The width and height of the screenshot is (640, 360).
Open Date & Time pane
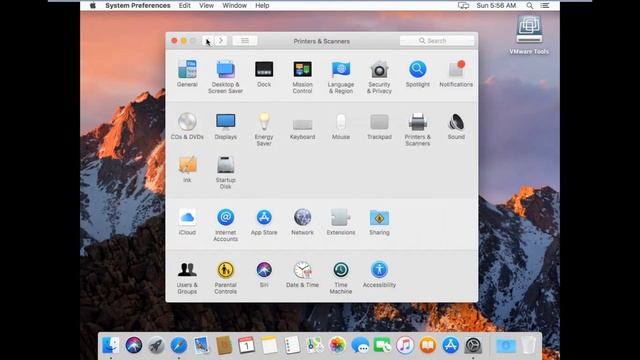coord(302,274)
